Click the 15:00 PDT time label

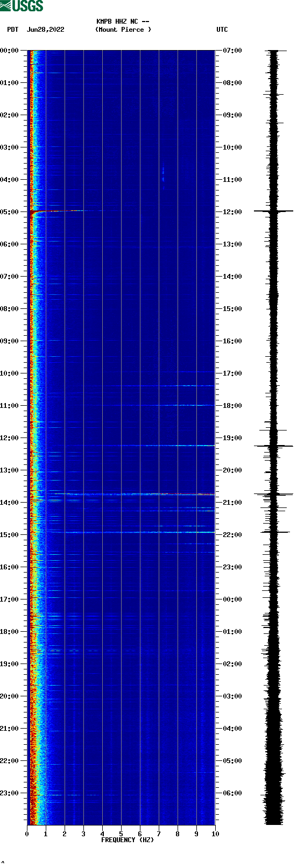(x=9, y=535)
